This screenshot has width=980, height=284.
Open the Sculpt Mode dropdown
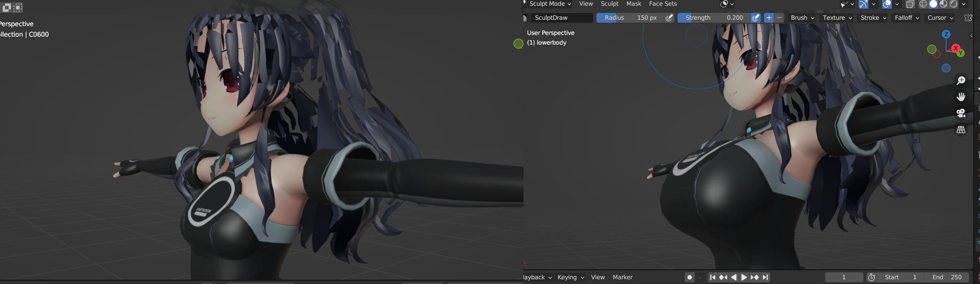pos(550,4)
